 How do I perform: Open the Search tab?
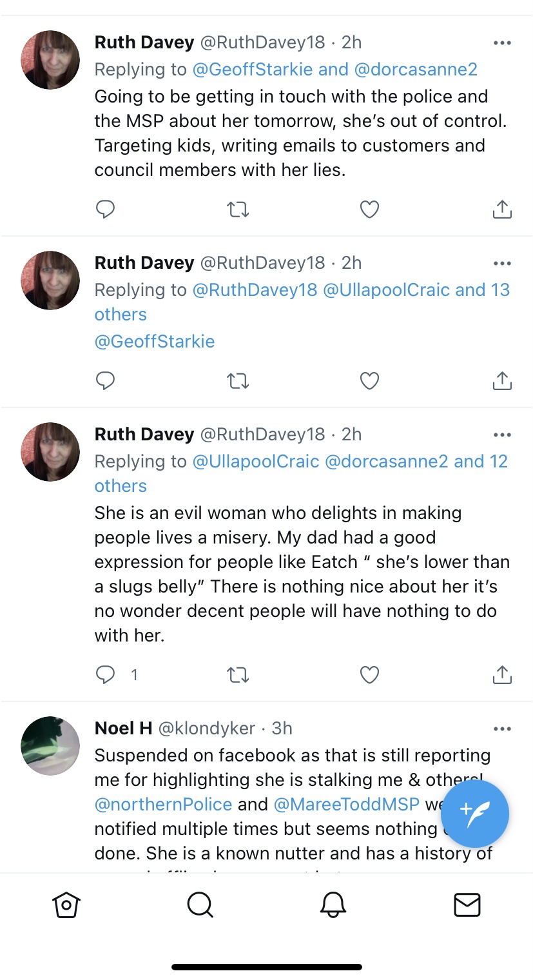pos(200,905)
